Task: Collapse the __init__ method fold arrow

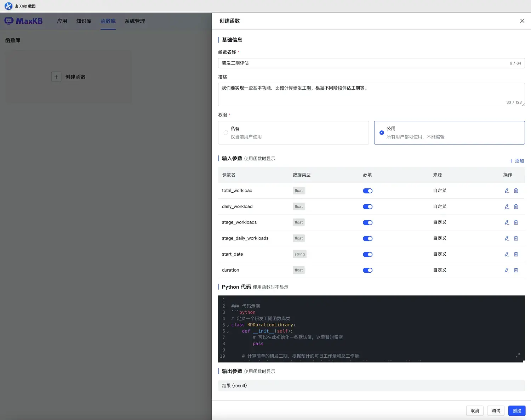Action: (x=228, y=332)
